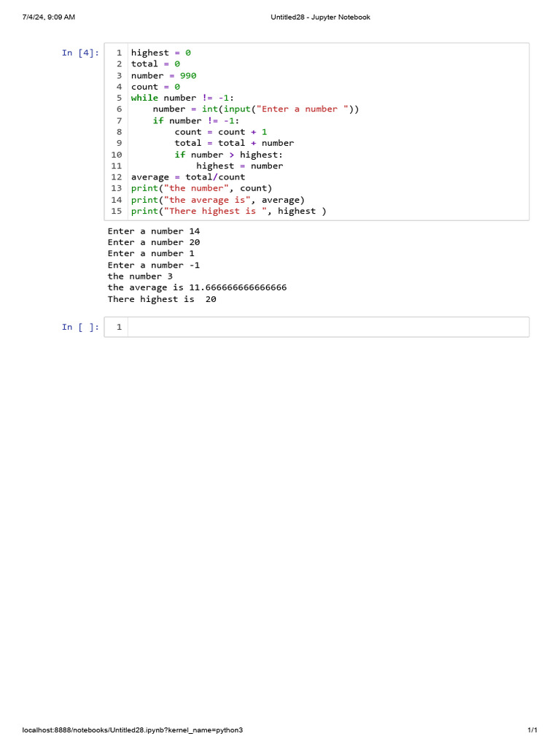Screen dimensions: 560x747
Task: Click the print("the number", count) line
Action: [x=202, y=188]
